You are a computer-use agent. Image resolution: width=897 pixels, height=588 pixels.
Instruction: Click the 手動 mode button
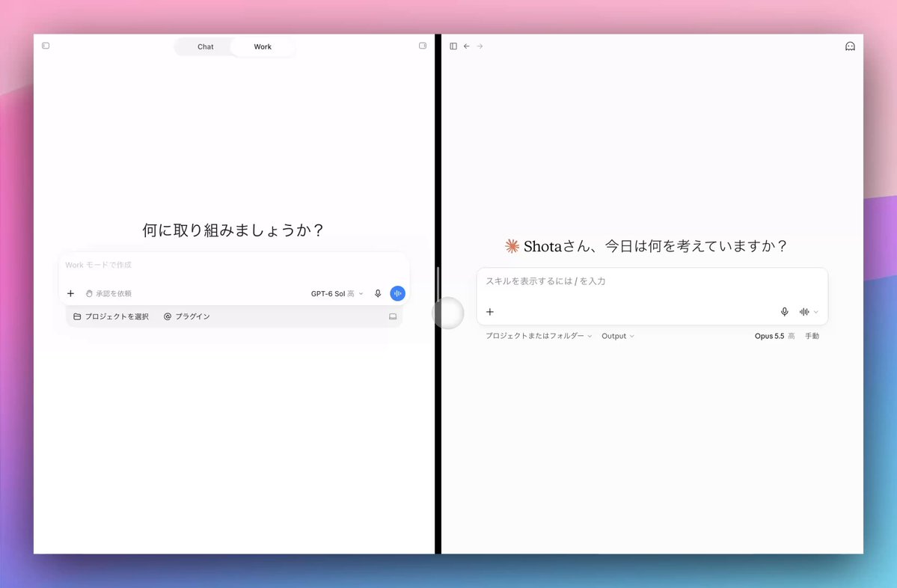tap(812, 336)
